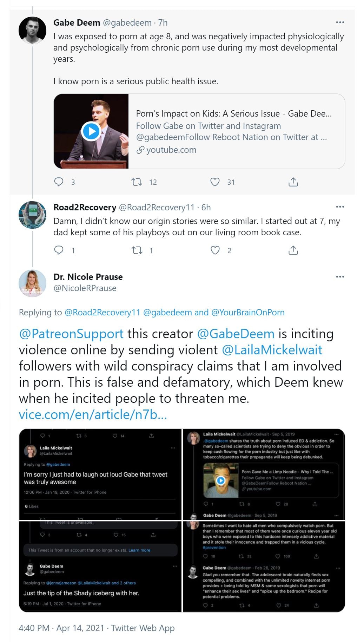Click the @PatreonSupport mention
The width and height of the screenshot is (364, 642).
click(71, 334)
